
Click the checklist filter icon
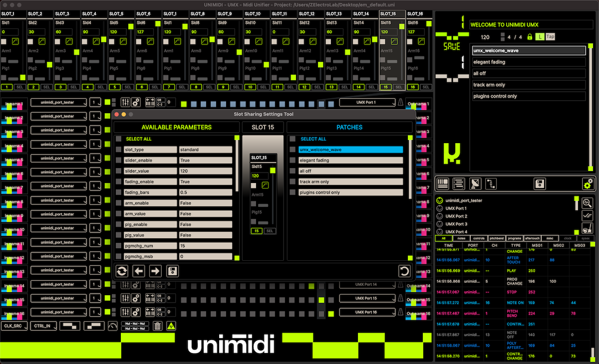(x=588, y=215)
